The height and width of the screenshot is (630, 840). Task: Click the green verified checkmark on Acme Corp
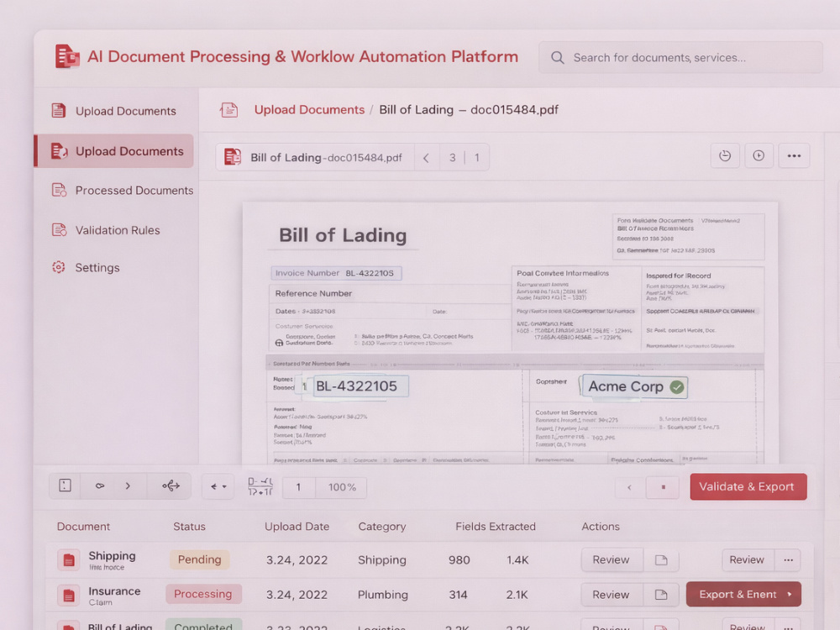tap(677, 386)
